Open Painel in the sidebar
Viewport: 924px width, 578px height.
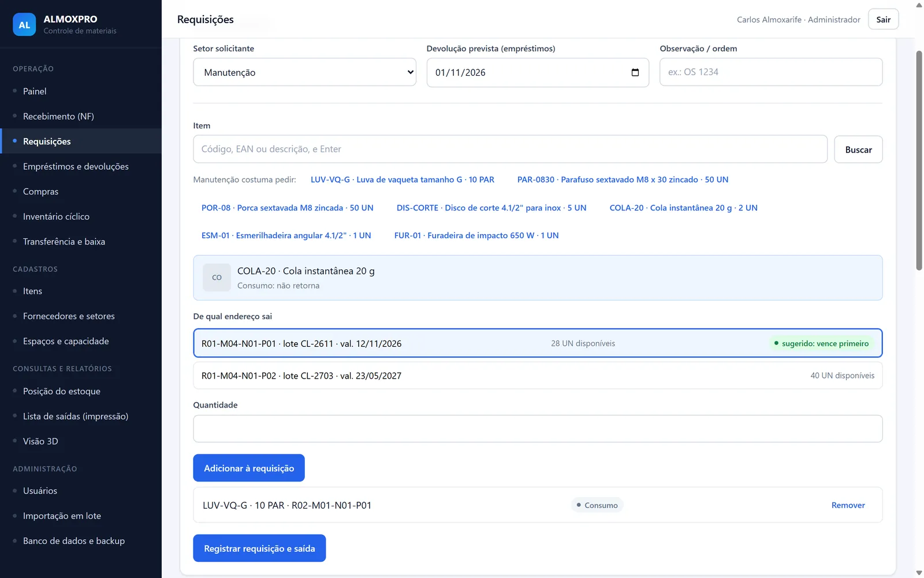tap(81, 91)
